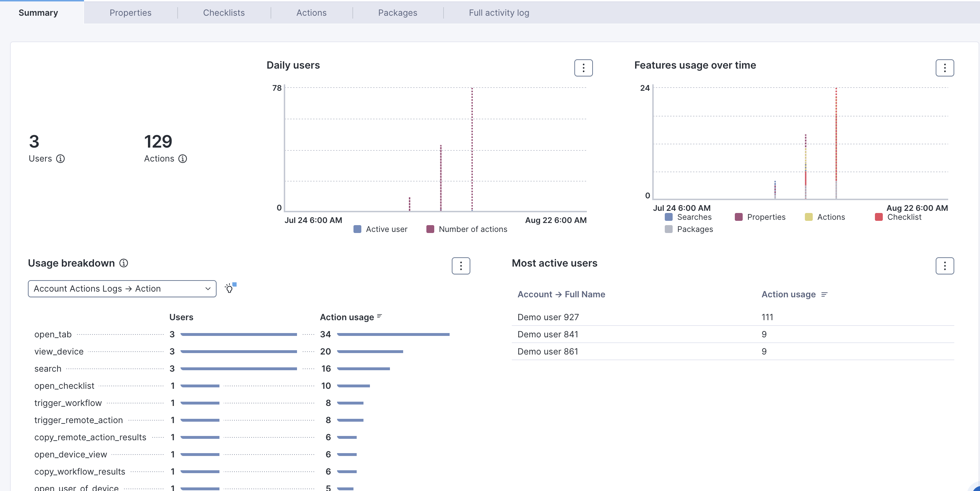
Task: Click Demo user 927 row
Action: click(x=548, y=317)
